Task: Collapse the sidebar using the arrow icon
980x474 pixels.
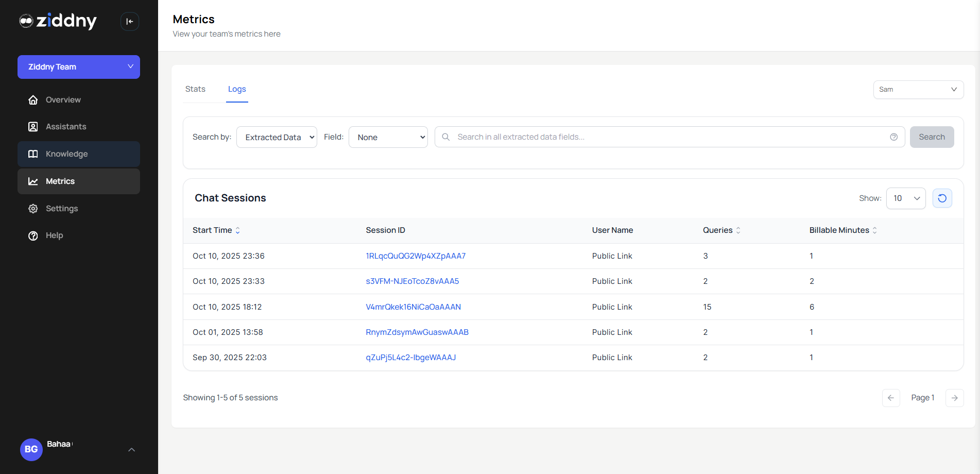Action: 129,21
